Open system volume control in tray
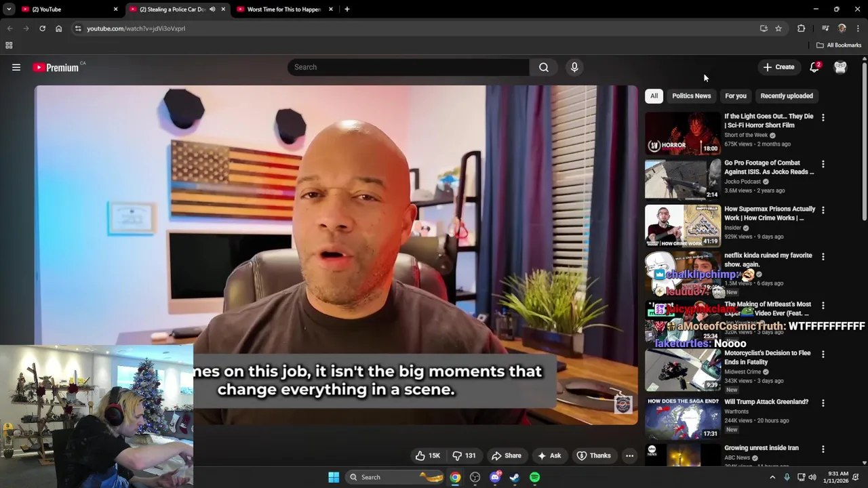This screenshot has width=868, height=488. (x=812, y=477)
